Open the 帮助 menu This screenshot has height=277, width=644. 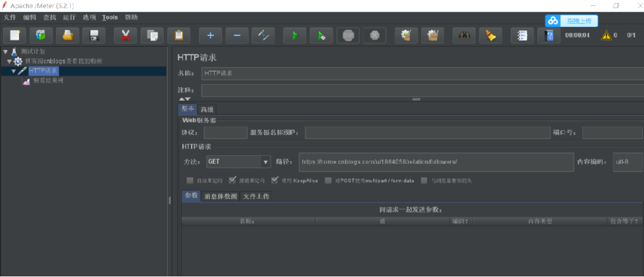click(132, 17)
